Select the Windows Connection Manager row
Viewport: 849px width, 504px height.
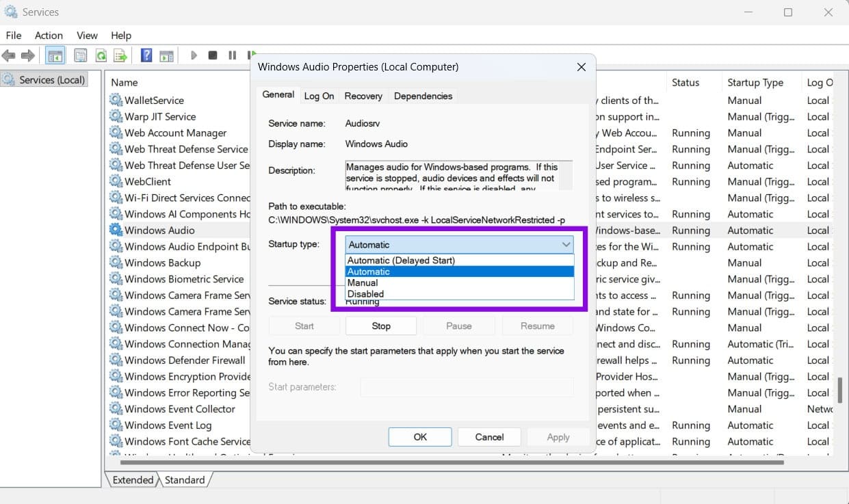[180, 344]
